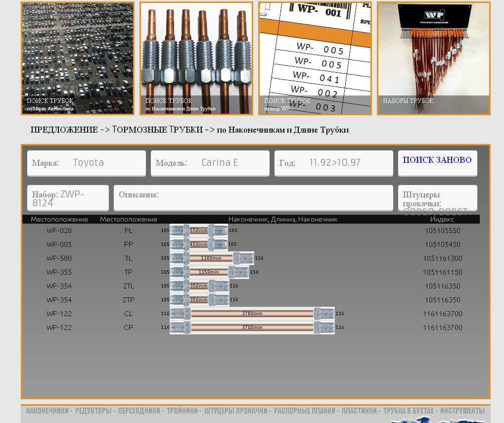
Task: Click the Описание description field
Action: [253, 197]
